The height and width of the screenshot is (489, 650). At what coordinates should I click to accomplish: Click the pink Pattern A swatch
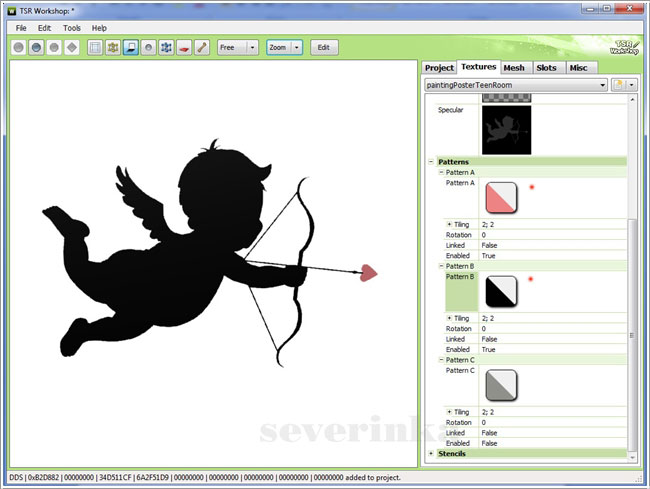501,196
